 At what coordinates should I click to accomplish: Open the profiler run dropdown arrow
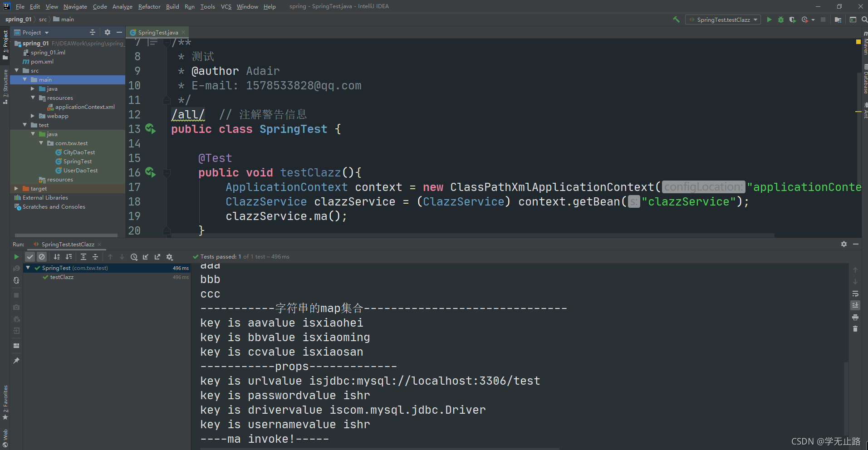click(x=813, y=20)
